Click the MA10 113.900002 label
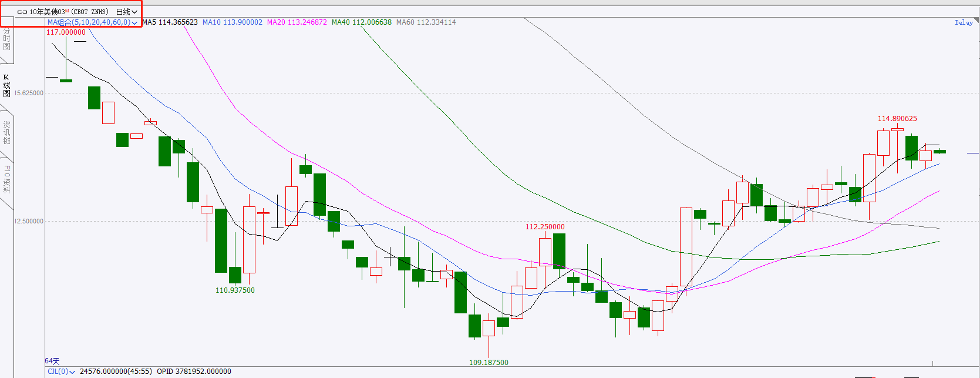980x378 pixels. (233, 22)
